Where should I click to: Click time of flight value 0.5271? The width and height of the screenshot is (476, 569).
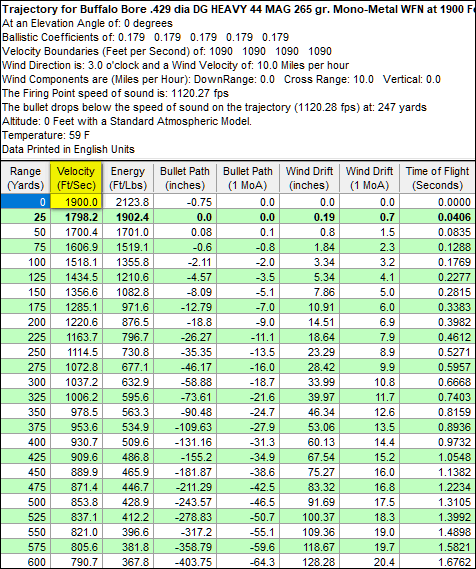438,352
